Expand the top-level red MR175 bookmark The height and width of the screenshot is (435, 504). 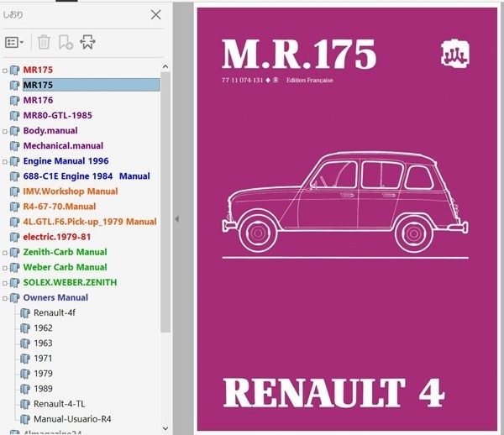[5, 71]
